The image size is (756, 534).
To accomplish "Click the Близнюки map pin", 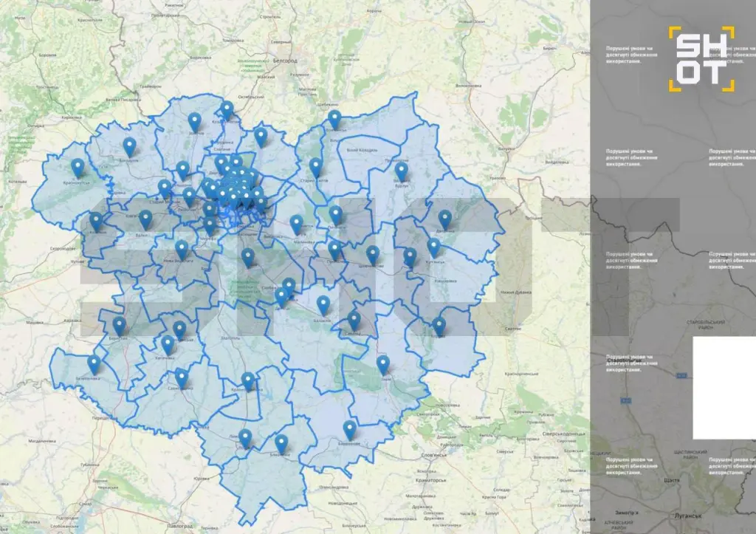I will (281, 443).
